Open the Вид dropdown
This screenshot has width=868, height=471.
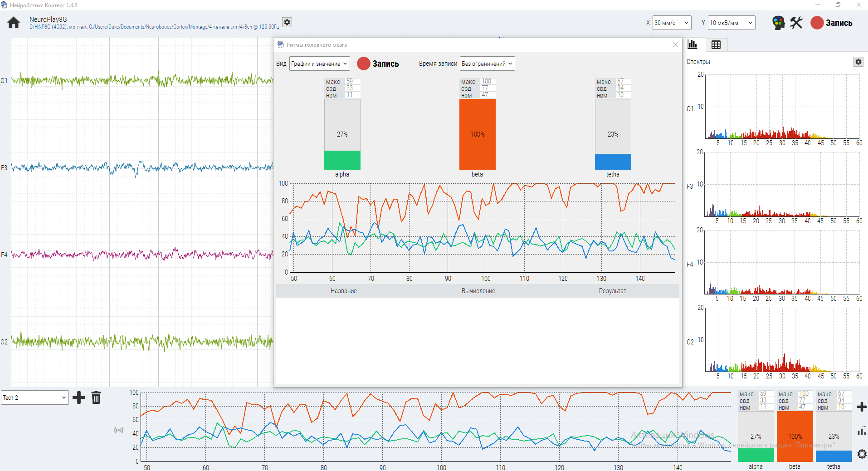pyautogui.click(x=320, y=64)
